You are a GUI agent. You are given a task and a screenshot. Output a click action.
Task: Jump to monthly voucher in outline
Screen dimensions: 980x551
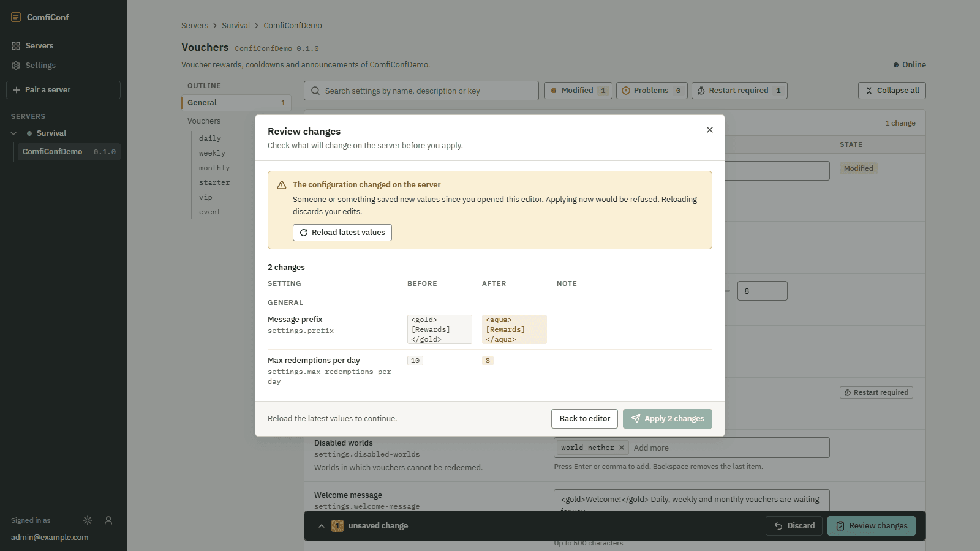214,168
